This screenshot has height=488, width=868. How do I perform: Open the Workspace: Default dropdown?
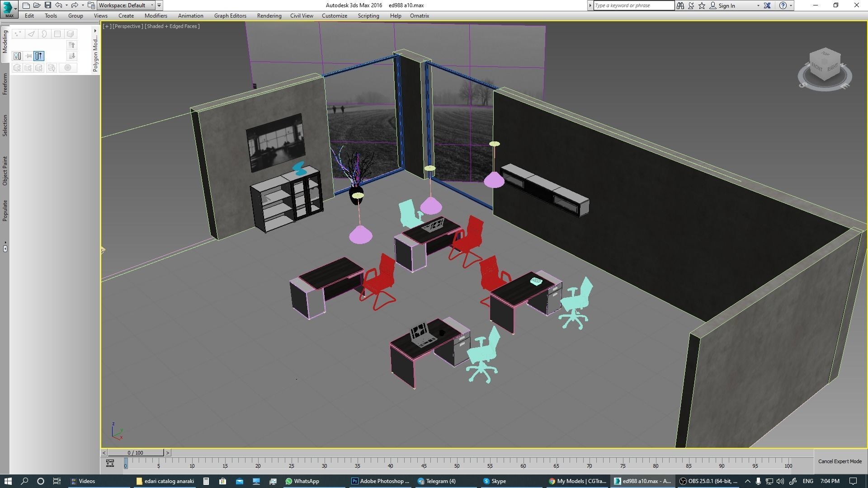pyautogui.click(x=126, y=5)
